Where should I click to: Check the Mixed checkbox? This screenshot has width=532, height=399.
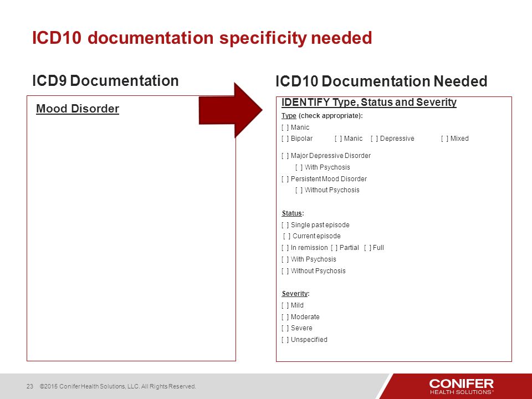coord(445,139)
